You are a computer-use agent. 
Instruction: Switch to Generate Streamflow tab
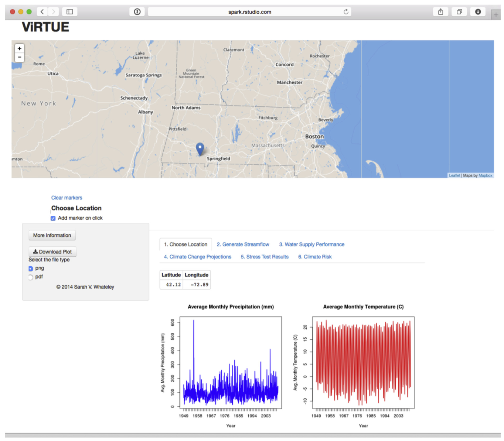click(x=243, y=245)
